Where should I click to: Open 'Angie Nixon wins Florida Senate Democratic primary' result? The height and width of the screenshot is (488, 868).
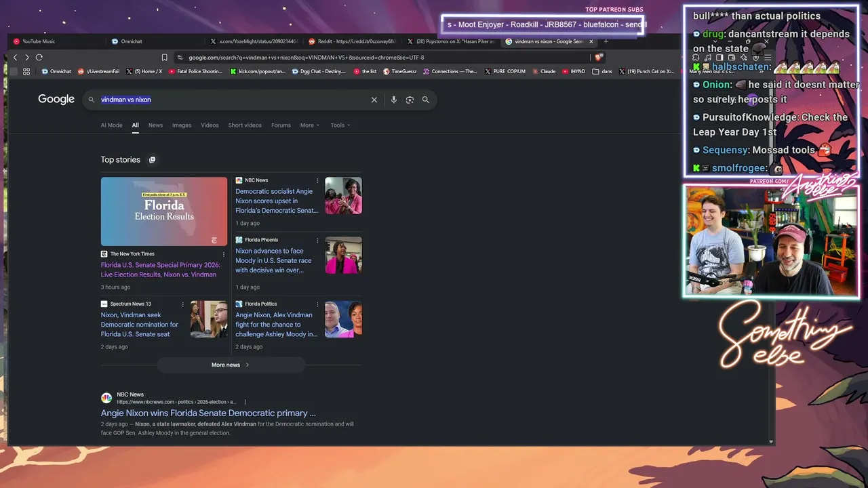coord(208,413)
